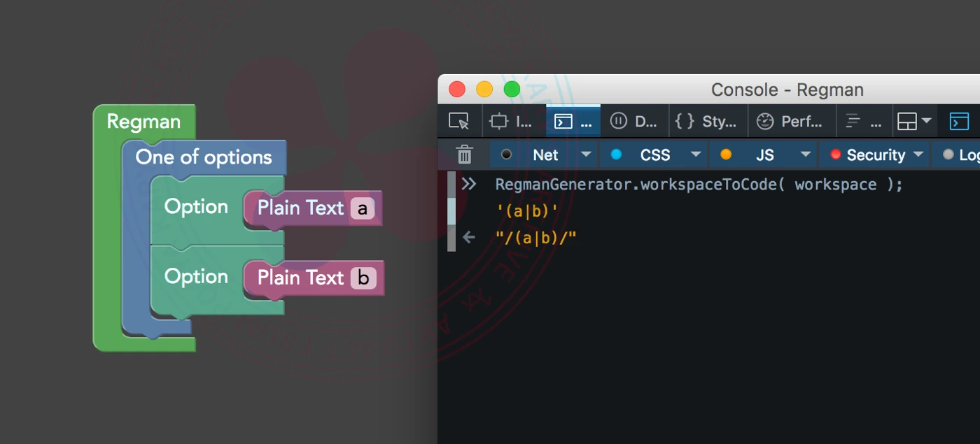Click the console input prompt chevrons

click(x=468, y=185)
